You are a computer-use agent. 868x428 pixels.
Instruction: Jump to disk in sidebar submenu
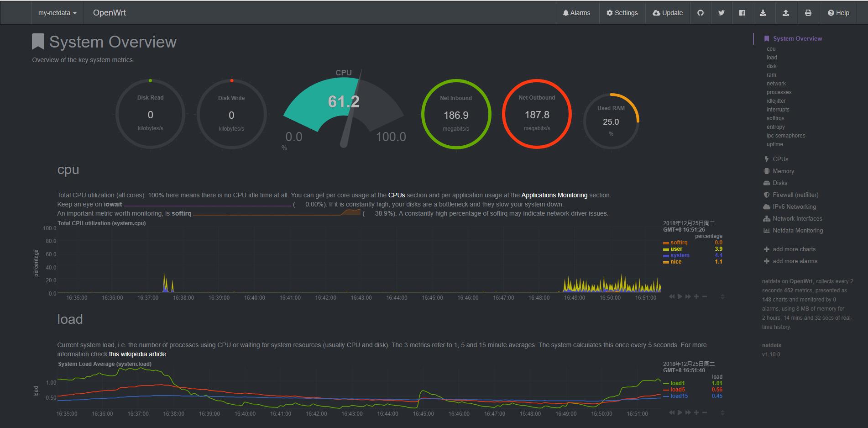pos(771,66)
